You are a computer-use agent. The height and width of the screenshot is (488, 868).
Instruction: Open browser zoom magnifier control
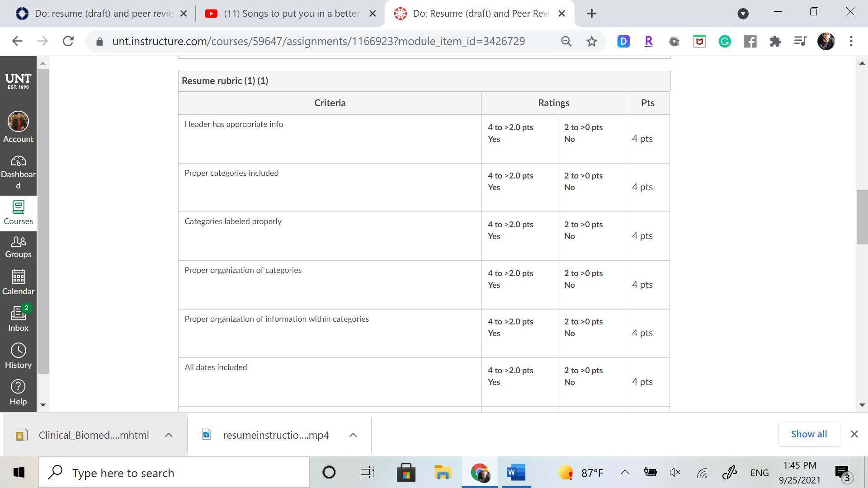pos(566,42)
